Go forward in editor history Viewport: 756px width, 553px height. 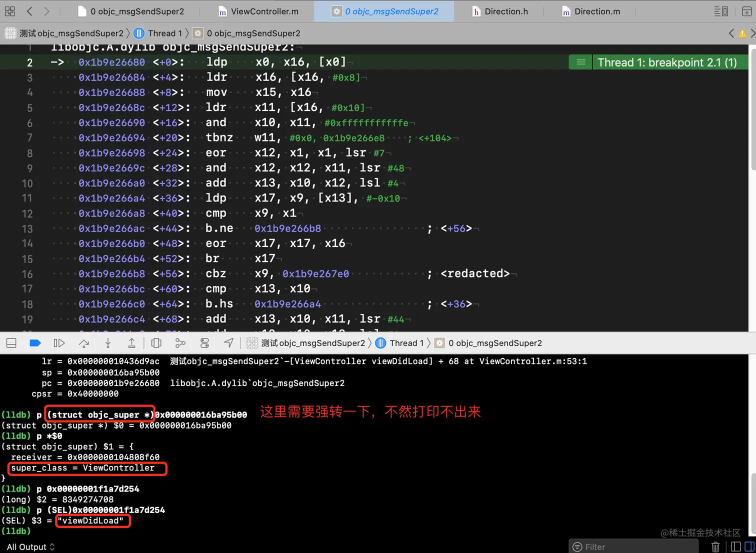point(46,11)
